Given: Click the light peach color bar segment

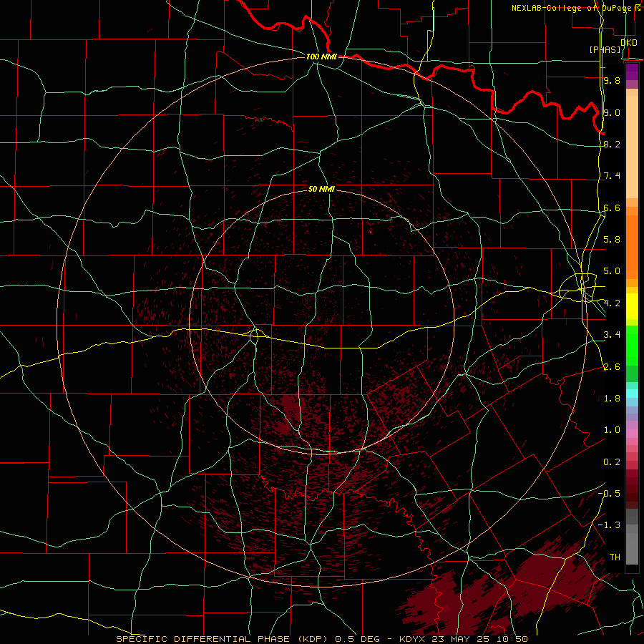Looking at the screenshot, I should pyautogui.click(x=632, y=147).
